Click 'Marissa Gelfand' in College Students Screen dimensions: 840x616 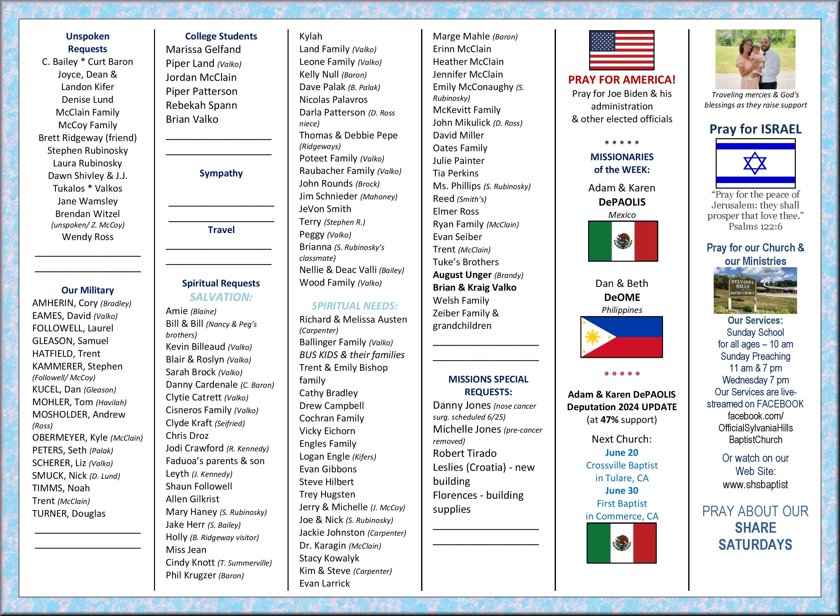pyautogui.click(x=203, y=49)
